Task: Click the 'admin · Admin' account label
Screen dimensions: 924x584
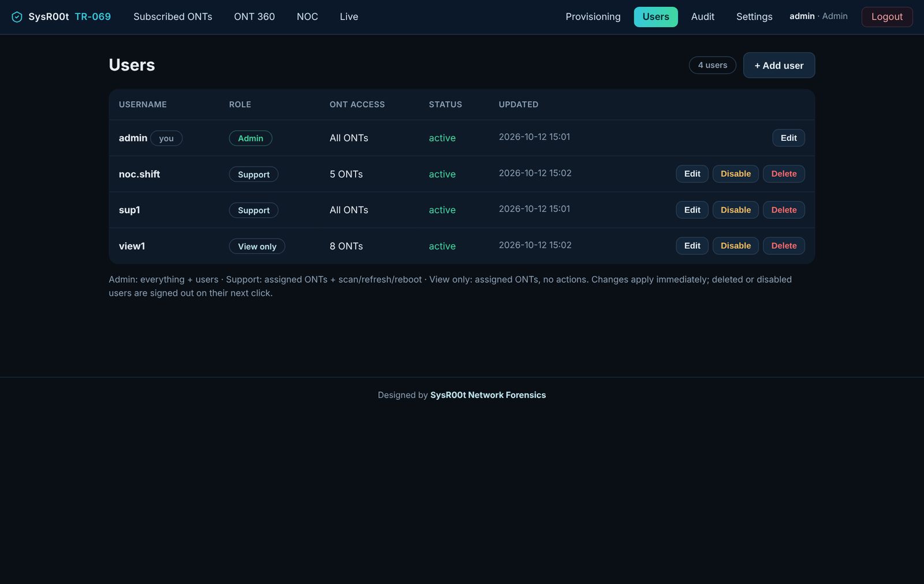Action: [818, 16]
